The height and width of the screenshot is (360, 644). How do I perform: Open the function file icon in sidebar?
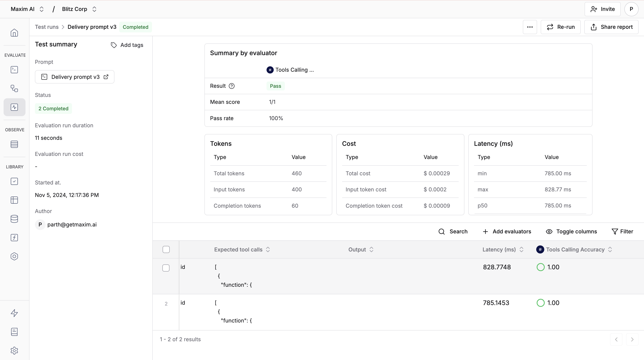[14, 237]
